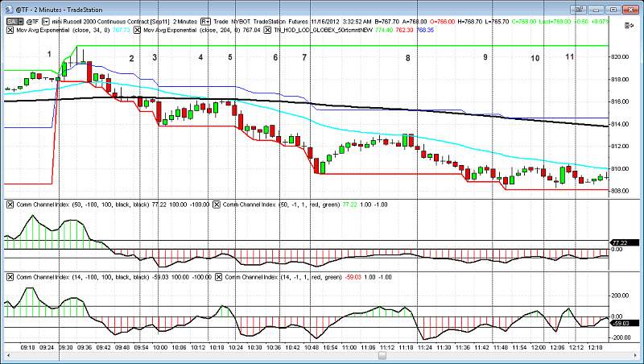This screenshot has height=364, width=644.
Task: Click the TradeStation icon in the title bar
Action: coord(9,9)
